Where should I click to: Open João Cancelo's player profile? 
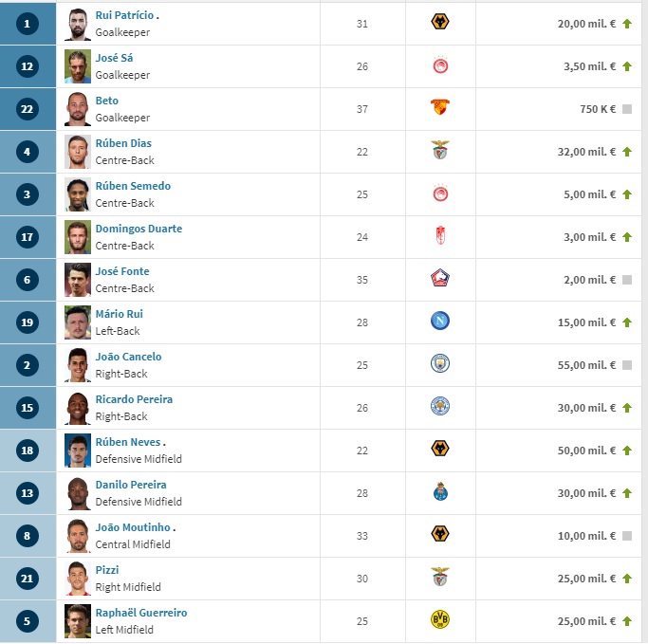(x=128, y=357)
